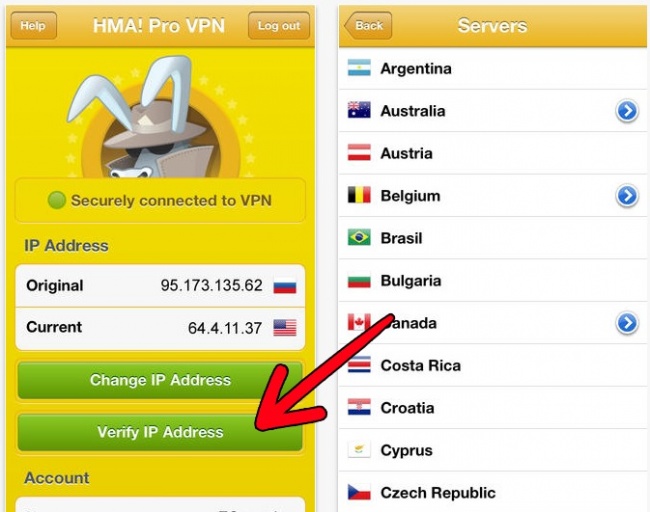Viewport: 650px width, 512px height.
Task: Tap the Verify IP Address button
Action: [160, 432]
